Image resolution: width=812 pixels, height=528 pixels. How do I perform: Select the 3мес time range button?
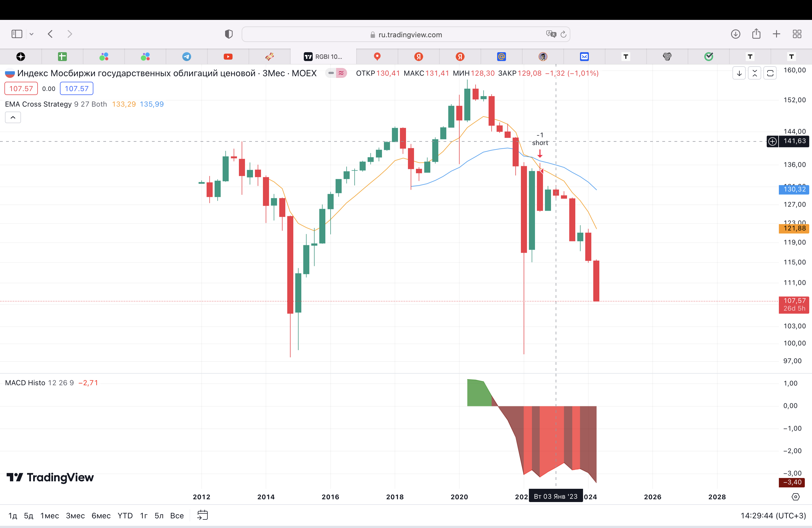click(75, 515)
